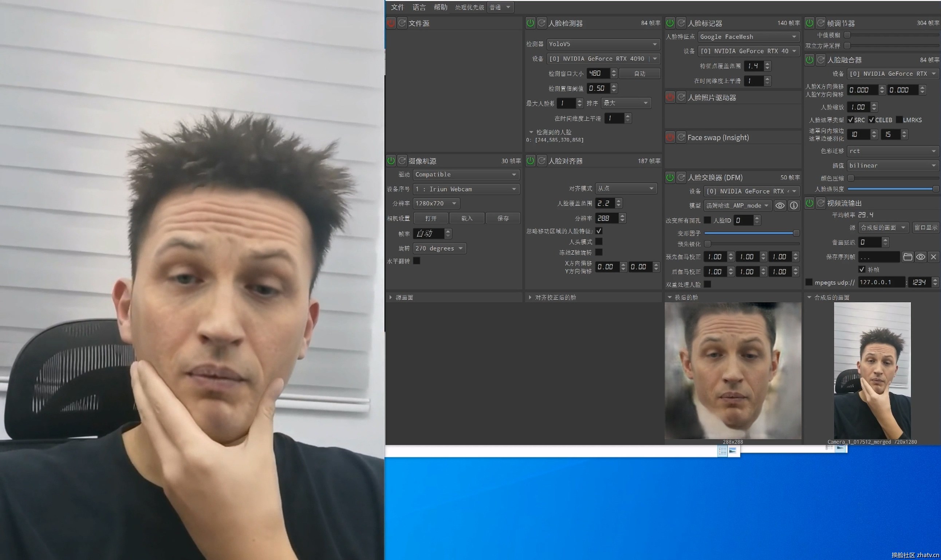Enable 人脸照片驱动器 power icon

(x=670, y=98)
